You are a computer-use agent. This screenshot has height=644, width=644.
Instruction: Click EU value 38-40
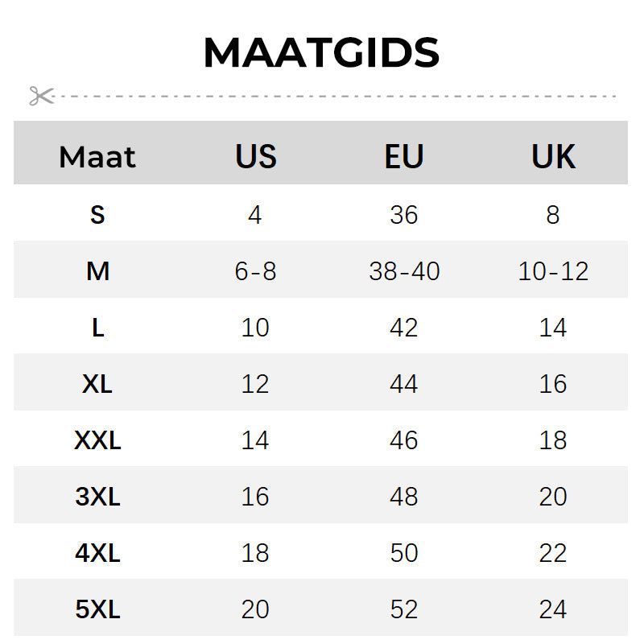pos(404,271)
